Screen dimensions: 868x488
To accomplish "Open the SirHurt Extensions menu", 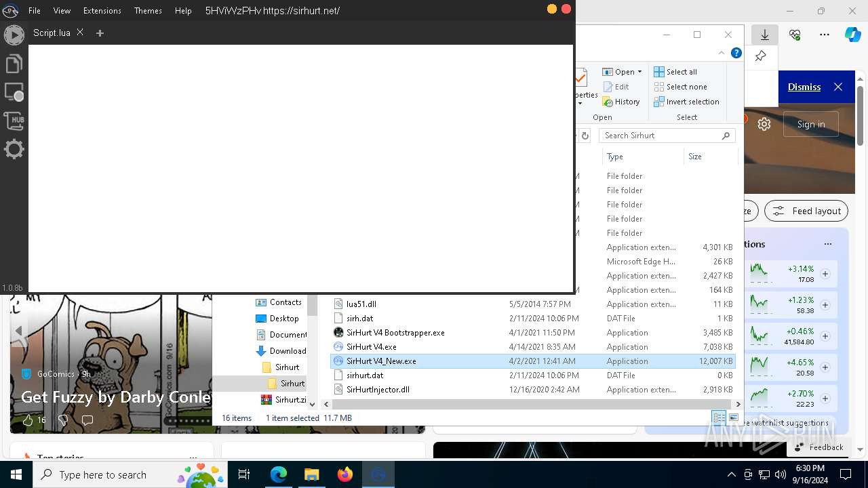I will [102, 11].
